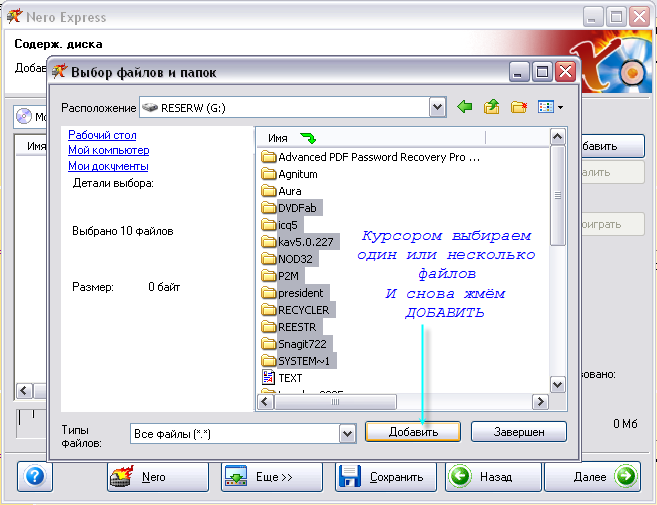Click the Nero button with burning disc
This screenshot has height=505, width=657.
point(158,477)
